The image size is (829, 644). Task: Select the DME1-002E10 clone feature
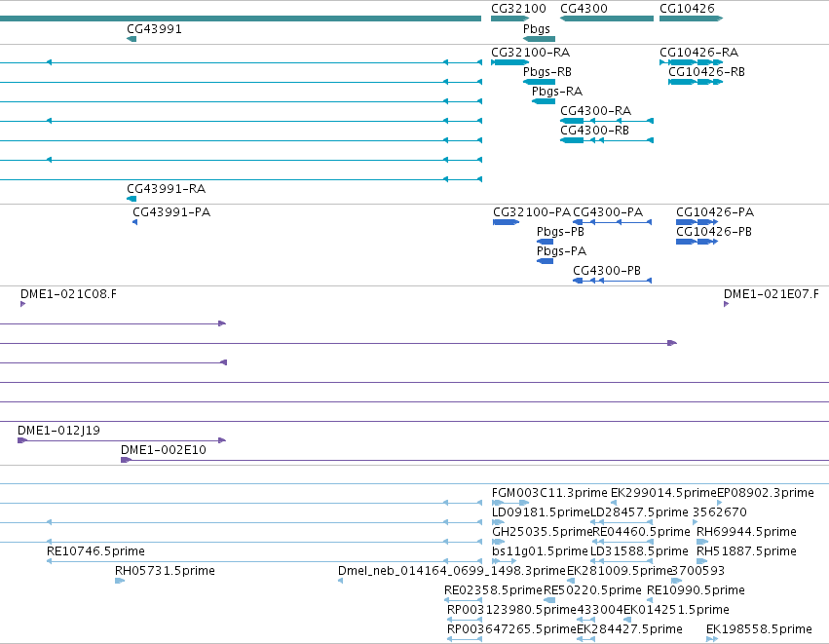[x=474, y=460]
